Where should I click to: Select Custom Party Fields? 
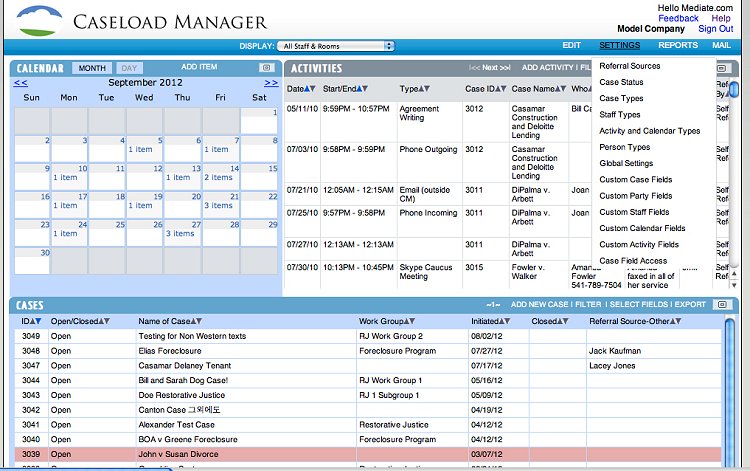(x=636, y=196)
